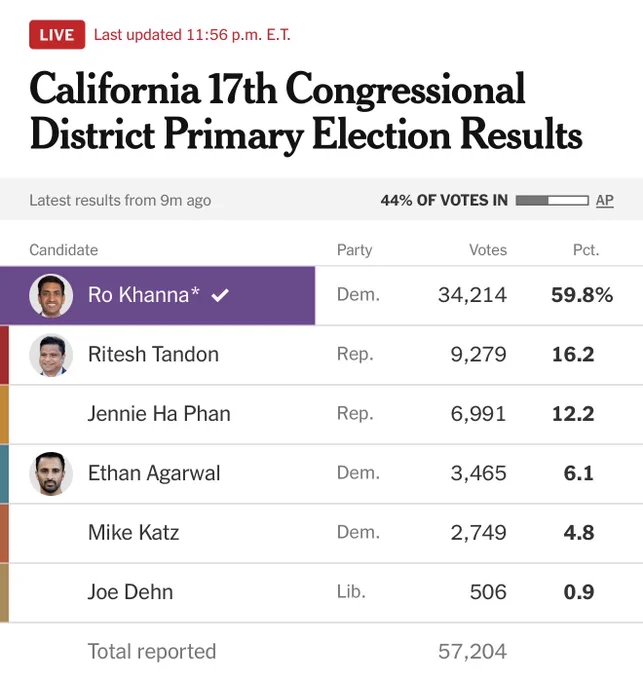This screenshot has width=643, height=680.
Task: Click Ritesh Tandon's red color bar
Action: [x=4, y=355]
